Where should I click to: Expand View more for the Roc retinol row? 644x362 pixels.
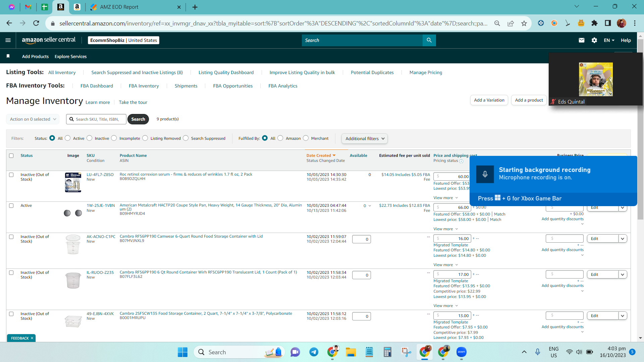[x=445, y=198]
